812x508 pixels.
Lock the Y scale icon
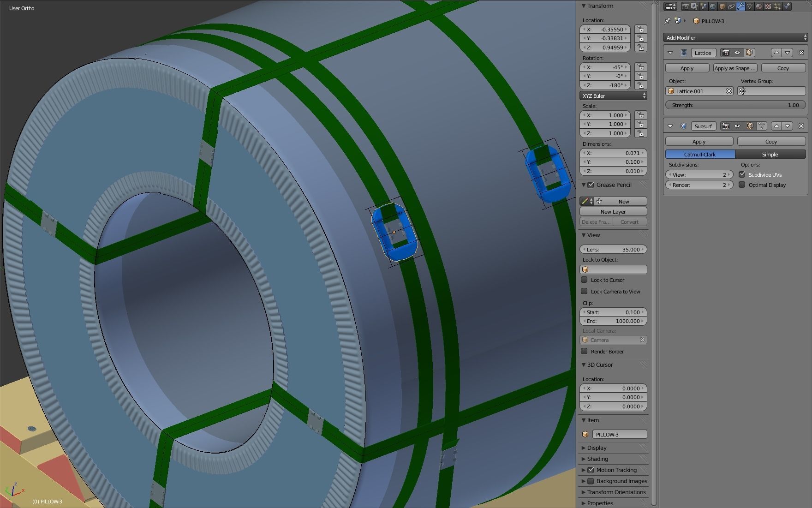click(x=640, y=124)
